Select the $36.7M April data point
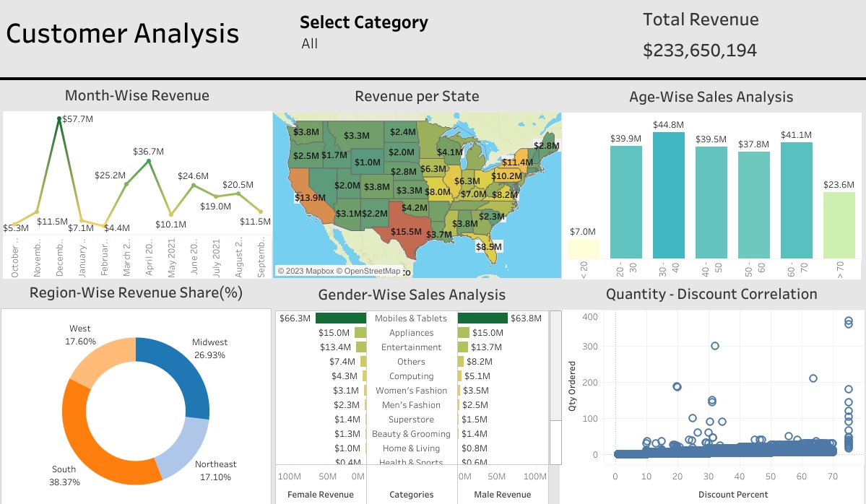This screenshot has height=504, width=866. (149, 161)
